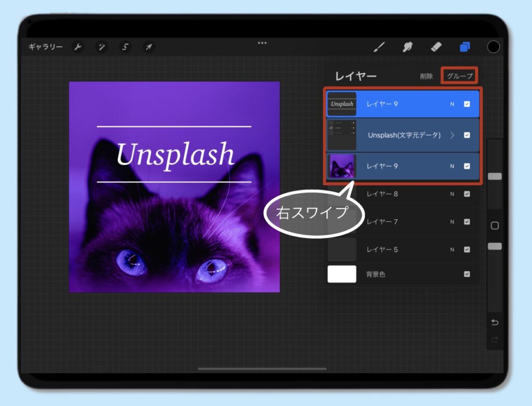Screen dimensions: 532x406
Task: Click the レイヤー5 empty thumbnail
Action: [342, 249]
